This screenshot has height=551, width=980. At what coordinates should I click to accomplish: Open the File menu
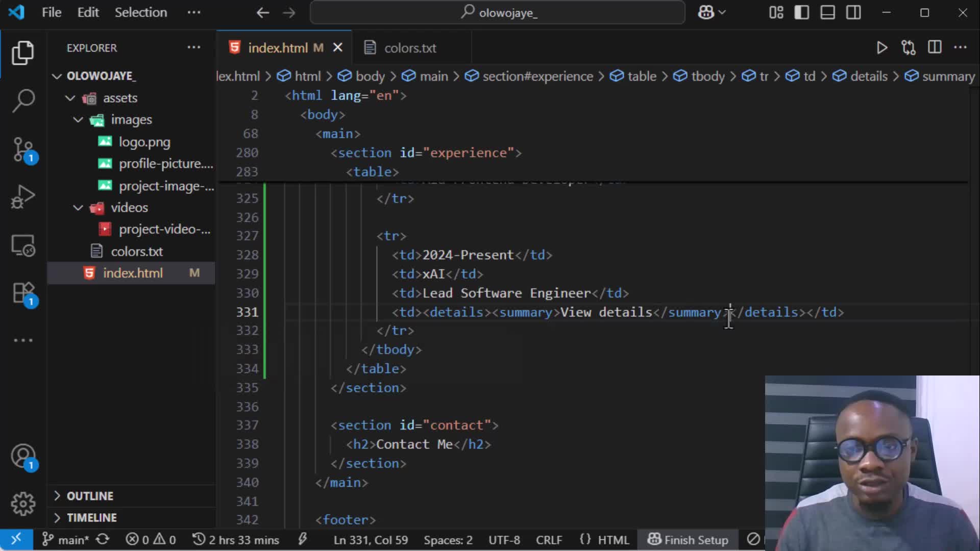[x=52, y=12]
